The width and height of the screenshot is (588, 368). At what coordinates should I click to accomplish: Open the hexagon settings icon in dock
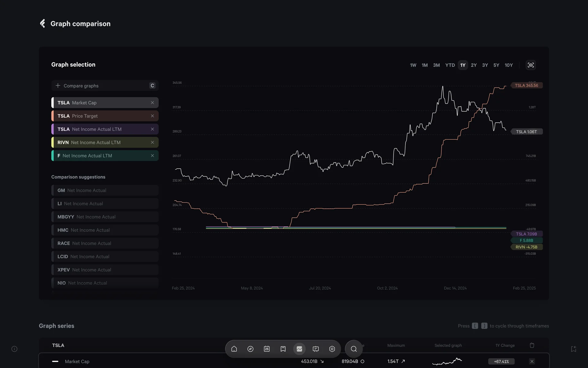[x=332, y=349]
